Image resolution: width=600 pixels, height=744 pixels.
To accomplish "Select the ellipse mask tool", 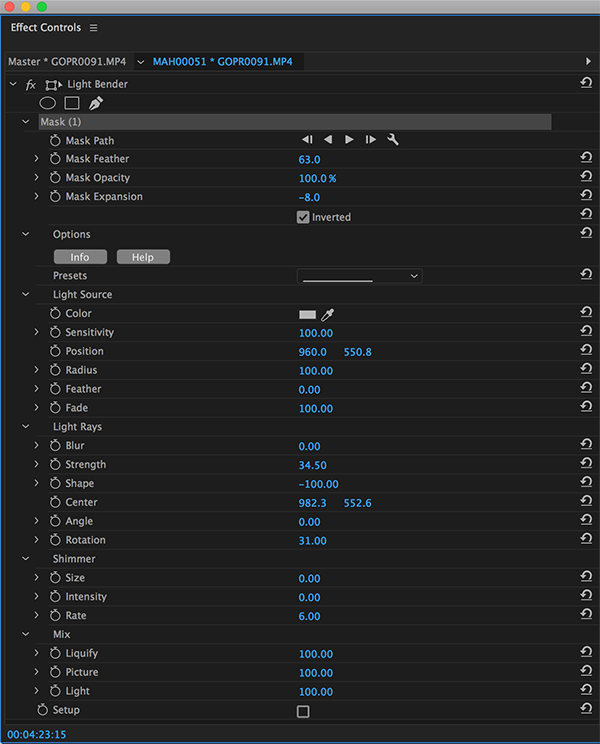I will (x=47, y=103).
